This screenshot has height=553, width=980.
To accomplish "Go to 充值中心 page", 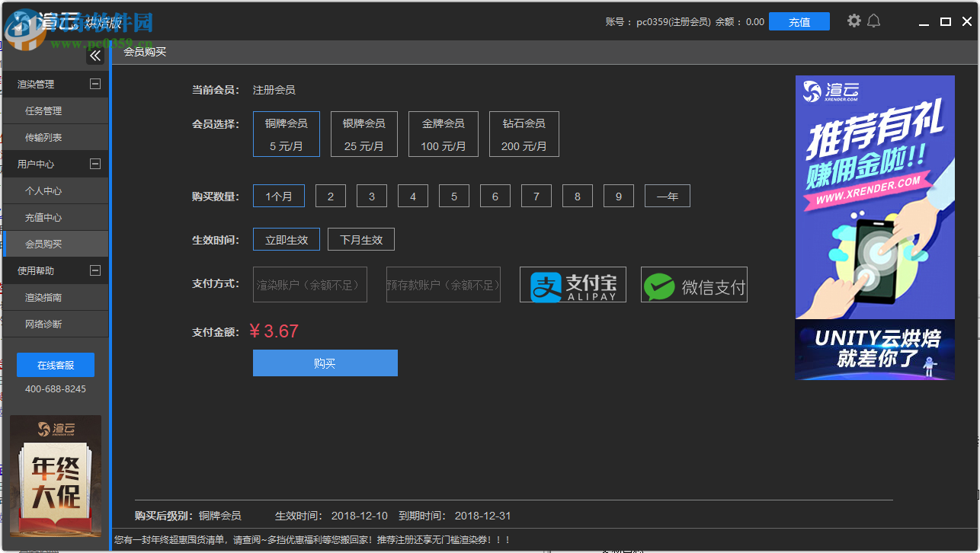I will pos(55,217).
